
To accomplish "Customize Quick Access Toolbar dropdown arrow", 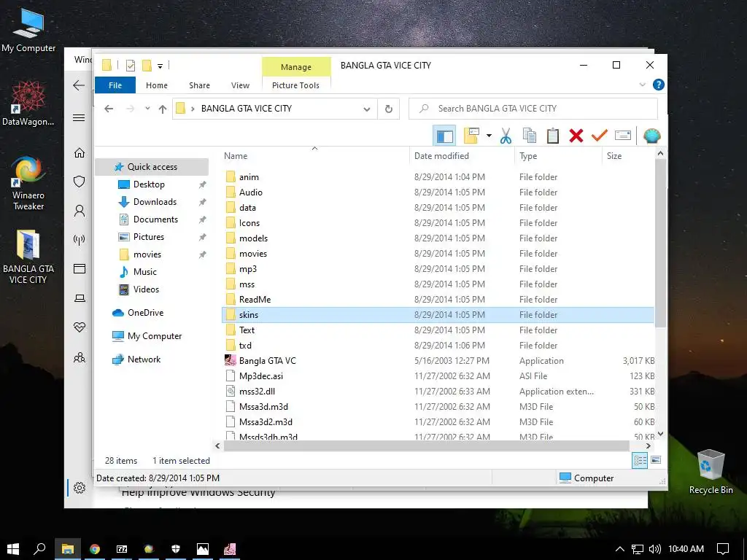I will click(x=160, y=66).
